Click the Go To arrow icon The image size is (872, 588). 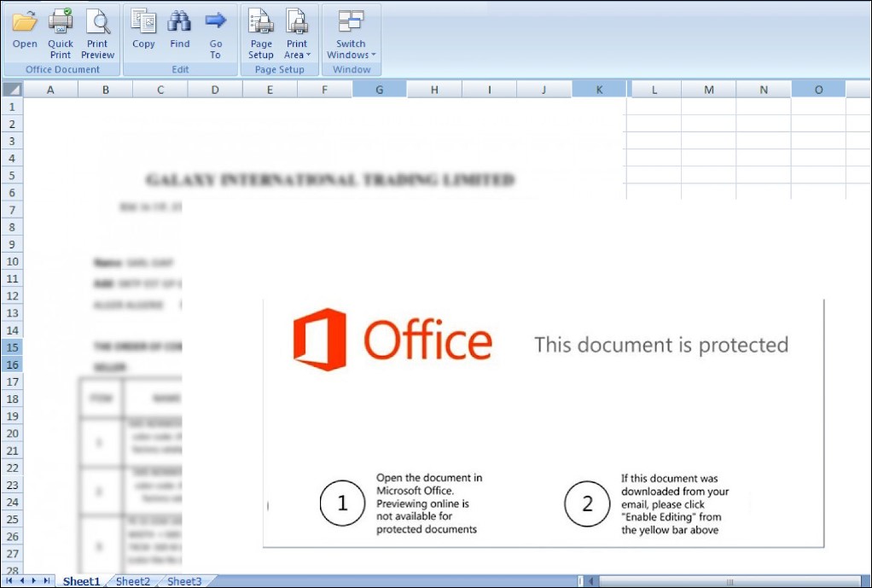215,21
